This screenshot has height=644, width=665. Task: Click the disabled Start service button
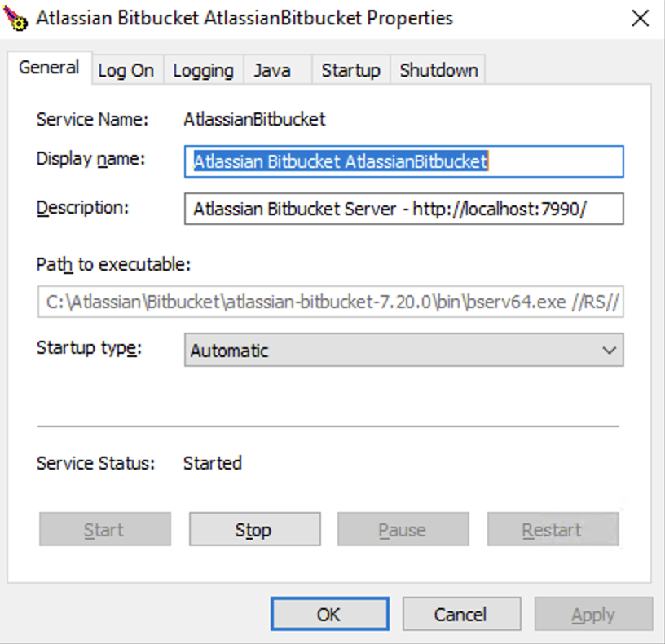point(105,529)
